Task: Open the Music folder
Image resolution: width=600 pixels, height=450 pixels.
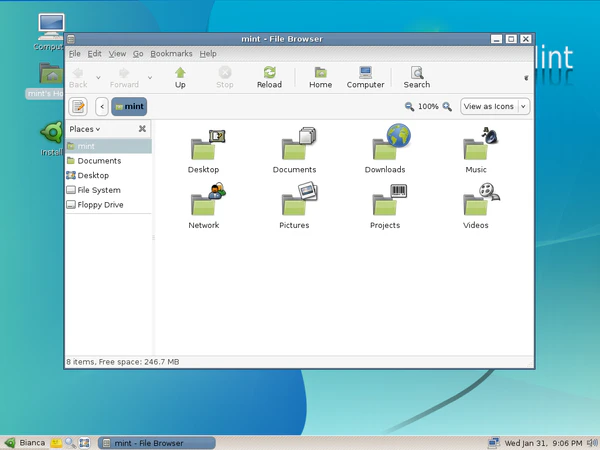Action: click(x=476, y=146)
